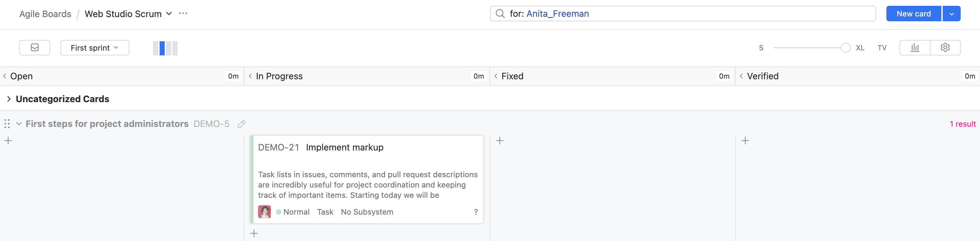
Task: Open Web Studio Scrum board menu
Action: pyautogui.click(x=128, y=14)
